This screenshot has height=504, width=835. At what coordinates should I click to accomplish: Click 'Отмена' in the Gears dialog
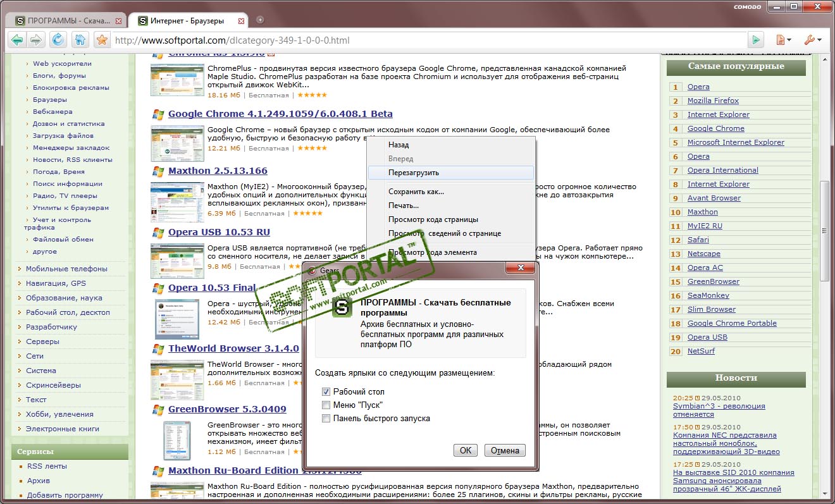click(x=505, y=450)
